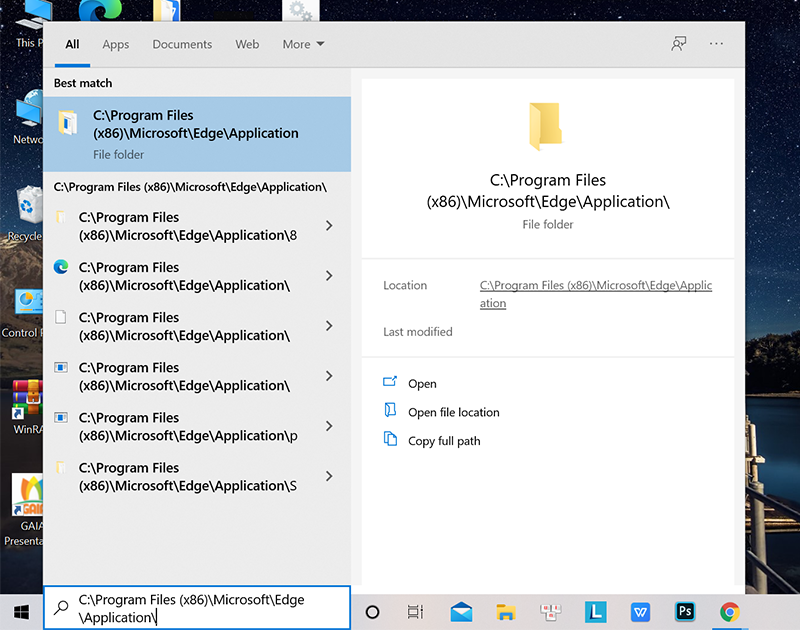Image resolution: width=800 pixels, height=630 pixels.
Task: Open the three-dot options menu
Action: (x=716, y=44)
